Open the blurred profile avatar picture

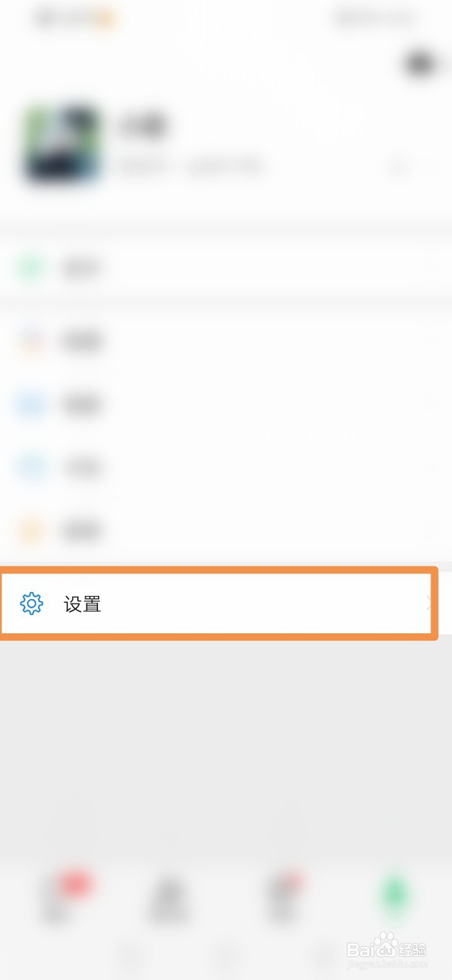click(62, 145)
